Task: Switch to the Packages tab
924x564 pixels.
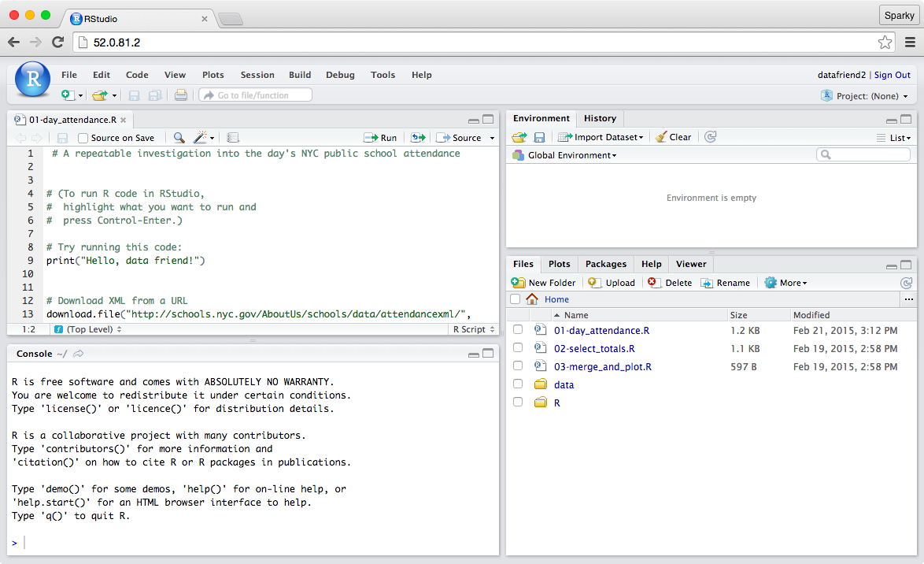Action: 606,264
